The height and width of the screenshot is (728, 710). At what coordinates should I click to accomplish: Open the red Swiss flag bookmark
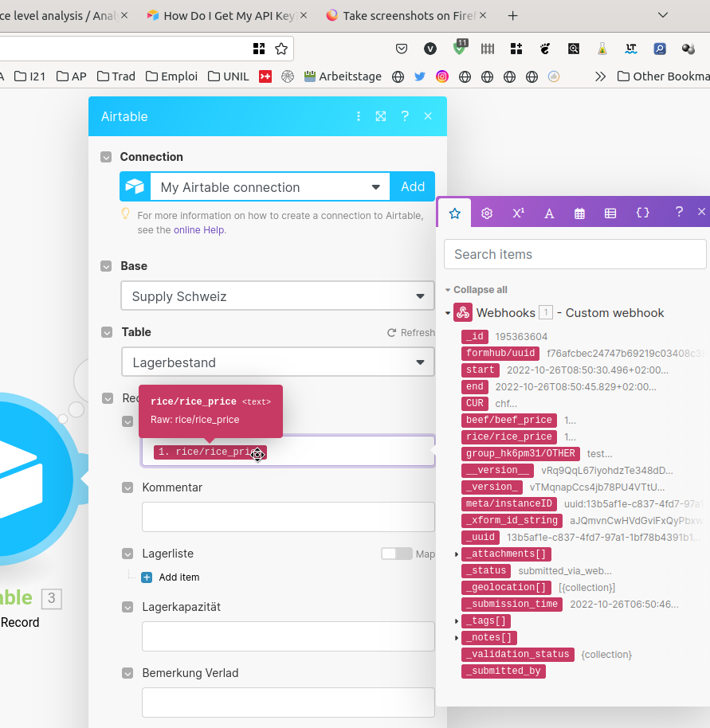(x=265, y=76)
